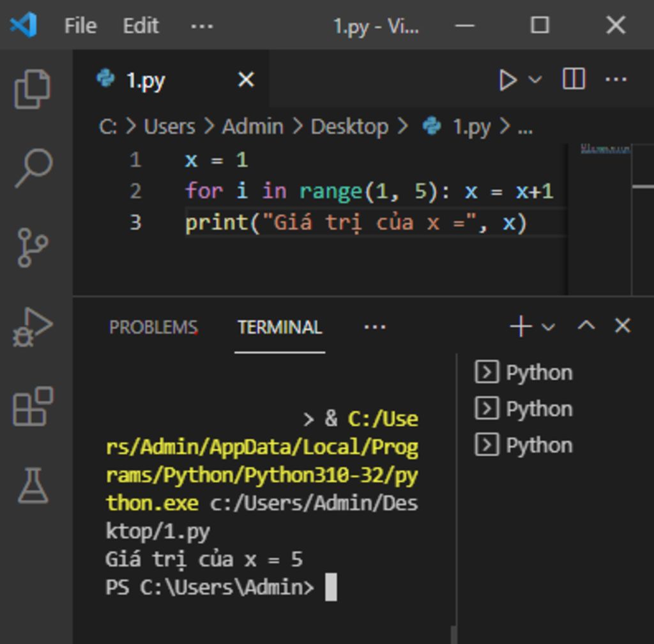This screenshot has height=644, width=654.
Task: Click window title '1.py - Vi...'
Action: pyautogui.click(x=376, y=26)
